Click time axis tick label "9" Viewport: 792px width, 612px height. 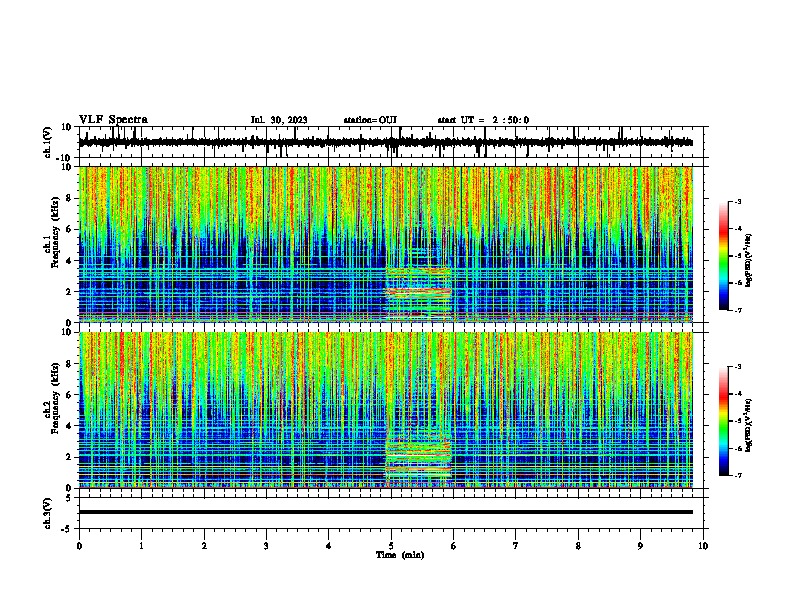click(x=640, y=546)
